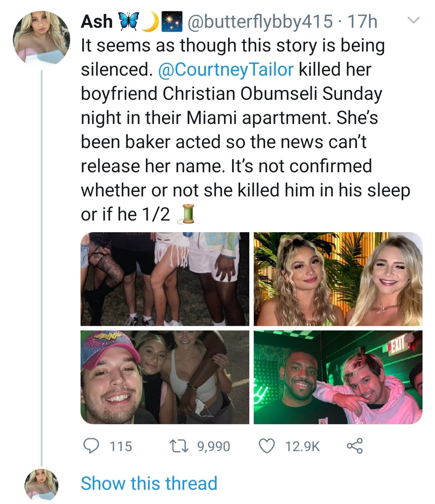Tap the share icon under the tweet
This screenshot has height=504, width=435.
click(354, 446)
